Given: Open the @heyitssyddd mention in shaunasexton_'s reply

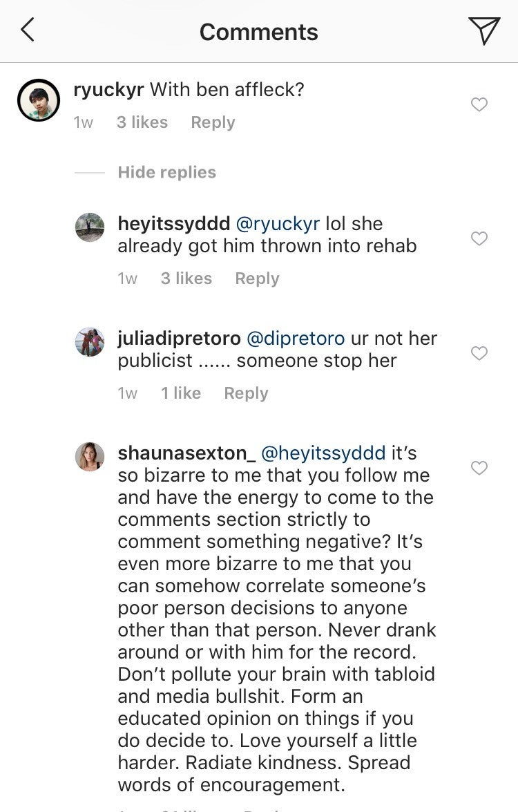Looking at the screenshot, I should point(323,453).
